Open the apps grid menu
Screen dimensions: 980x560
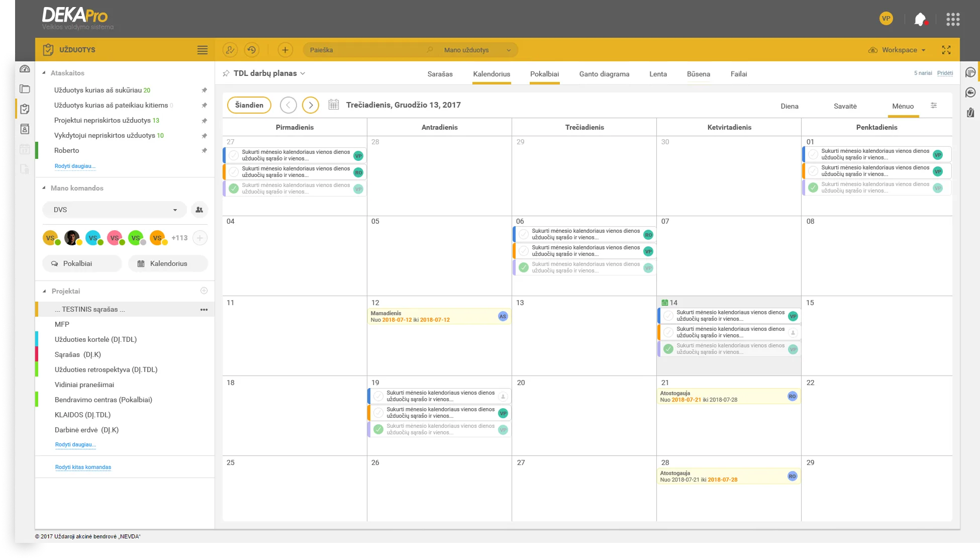[953, 20]
